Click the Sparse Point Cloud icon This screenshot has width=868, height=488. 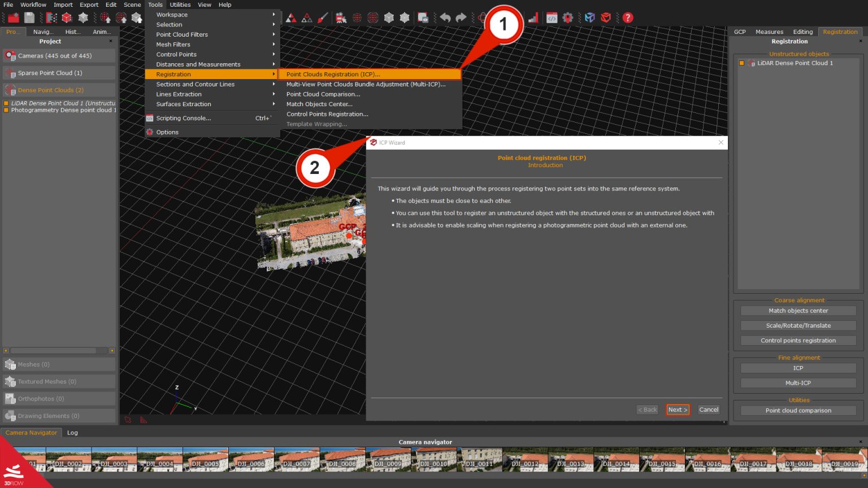pyautogui.click(x=10, y=72)
